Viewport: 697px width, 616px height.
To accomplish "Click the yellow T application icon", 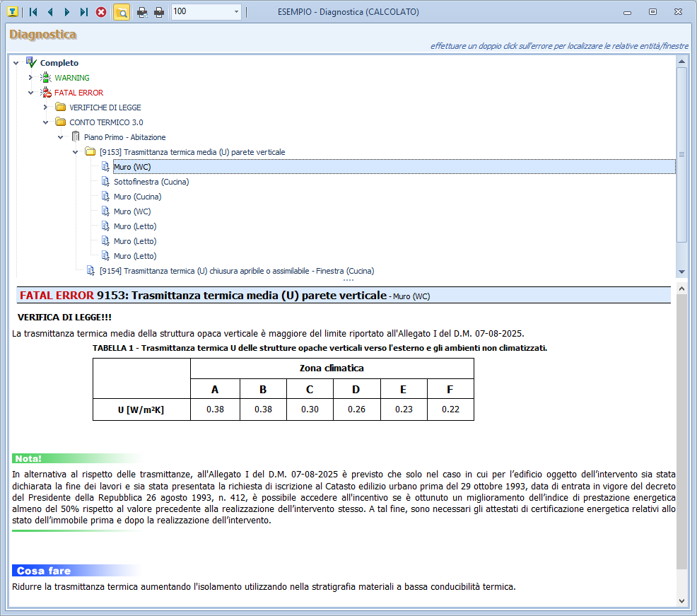I will click(12, 12).
